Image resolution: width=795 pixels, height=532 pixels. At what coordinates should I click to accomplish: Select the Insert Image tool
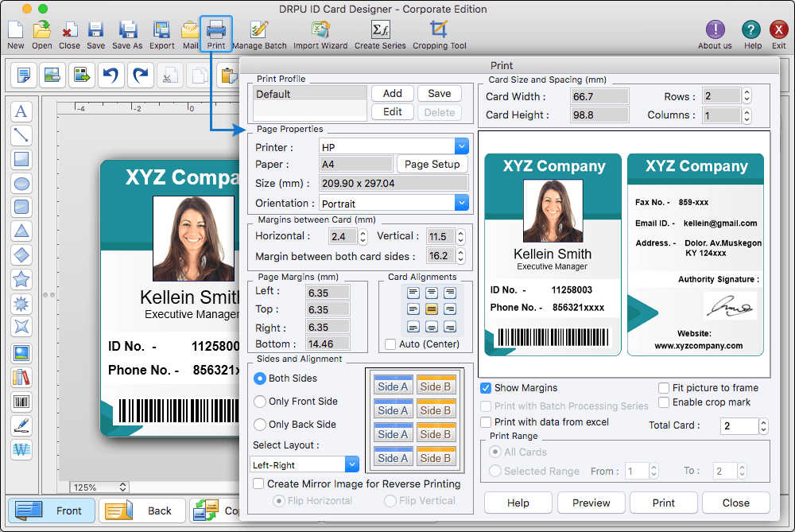tap(21, 354)
